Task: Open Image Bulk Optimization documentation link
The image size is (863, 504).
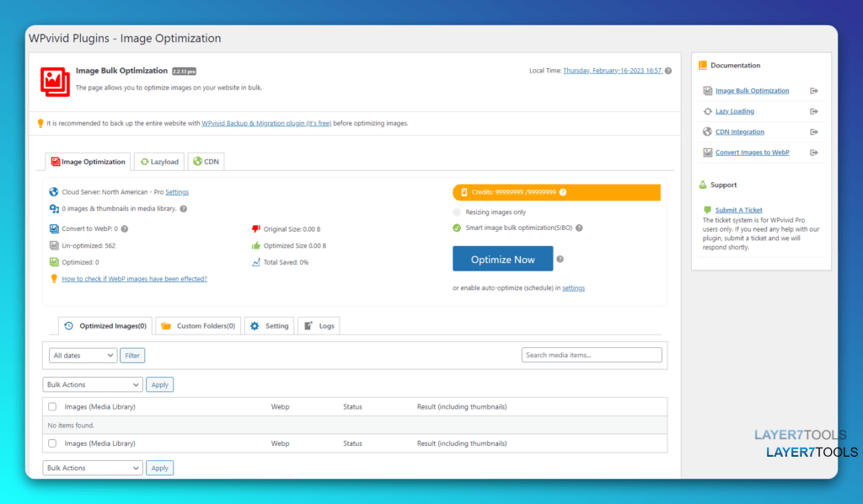Action: [x=753, y=91]
